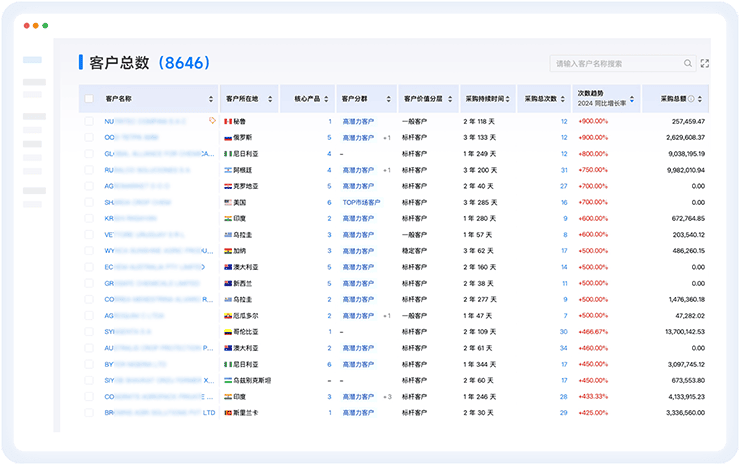Open the 客户分群 column filter arrows
The width and height of the screenshot is (740, 465).
pos(388,99)
